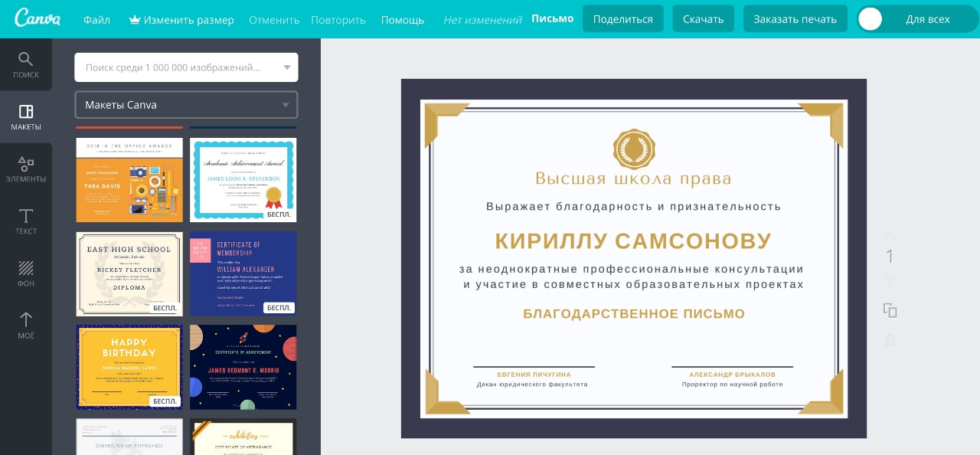Viewport: 980px width, 455px height.
Task: Select the Выражает благодарность text line
Action: click(633, 206)
